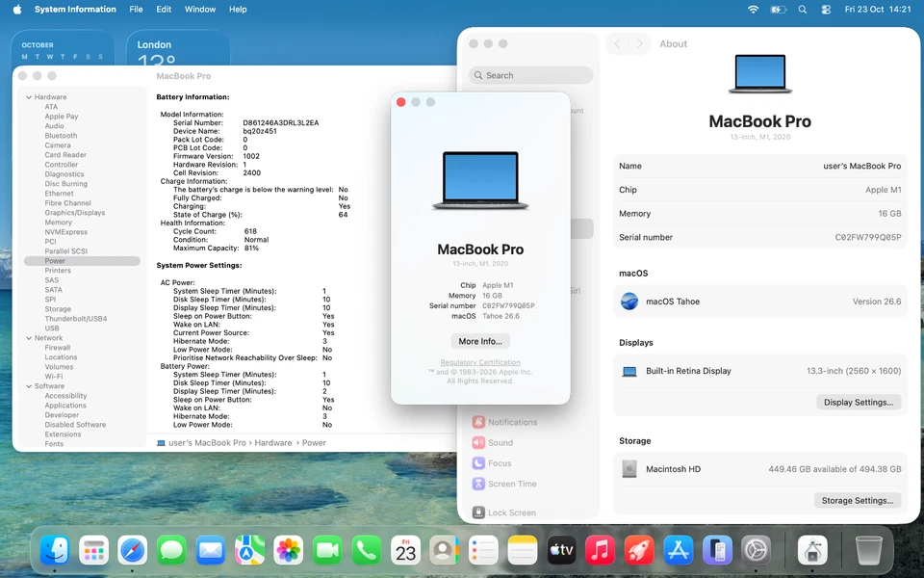Screen dimensions: 924x578
Task: Open the Wi-Fi status menu in the menu bar
Action: (753, 10)
